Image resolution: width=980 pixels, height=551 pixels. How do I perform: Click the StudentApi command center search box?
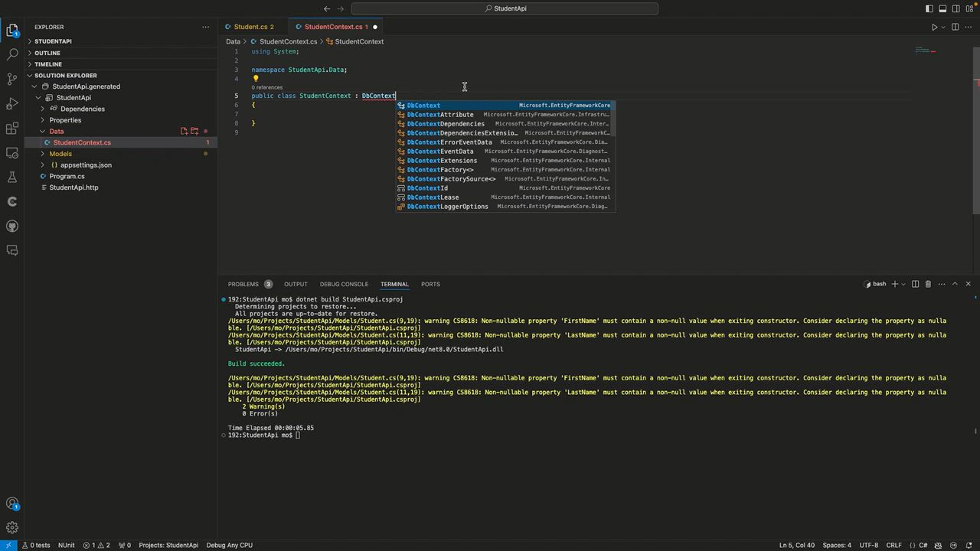coord(505,8)
